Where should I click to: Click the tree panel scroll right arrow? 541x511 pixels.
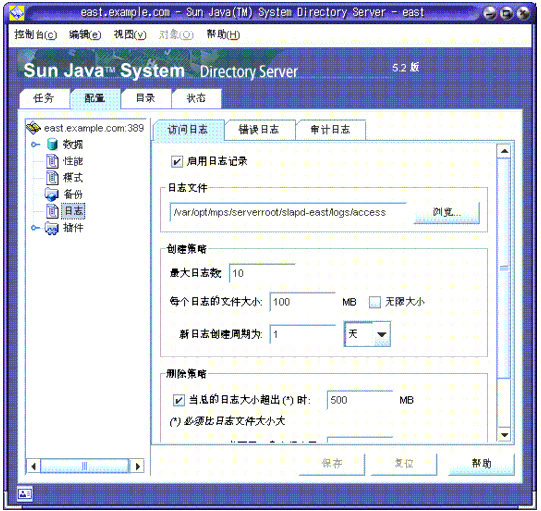pos(137,466)
